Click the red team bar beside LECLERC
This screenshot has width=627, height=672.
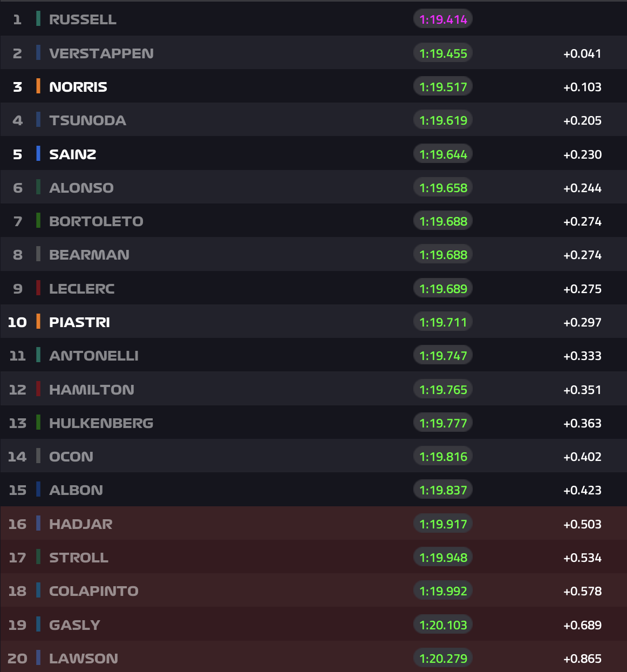pos(38,288)
